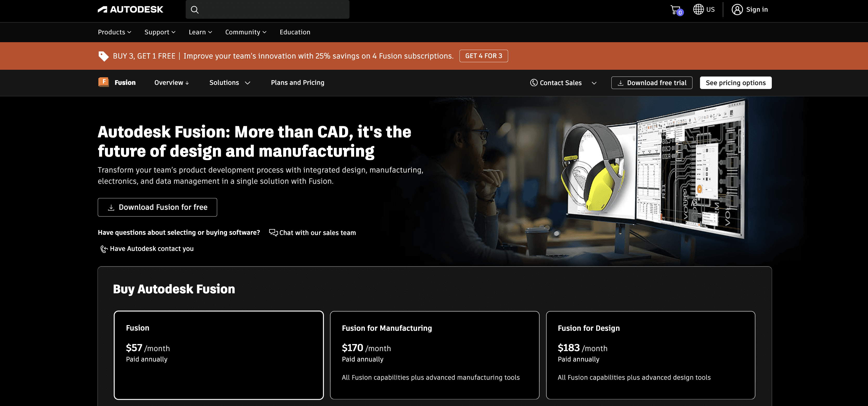The width and height of the screenshot is (868, 406).
Task: Open the Education menu item
Action: pos(295,32)
